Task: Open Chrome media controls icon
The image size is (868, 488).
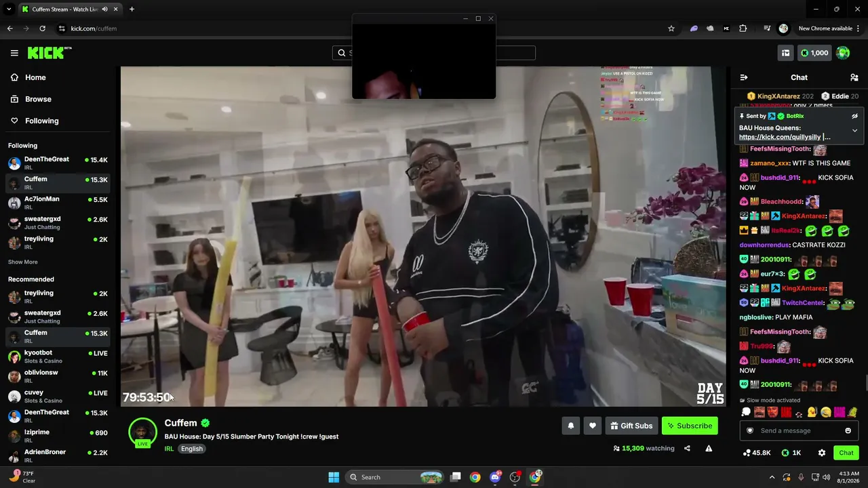Action: (767, 28)
